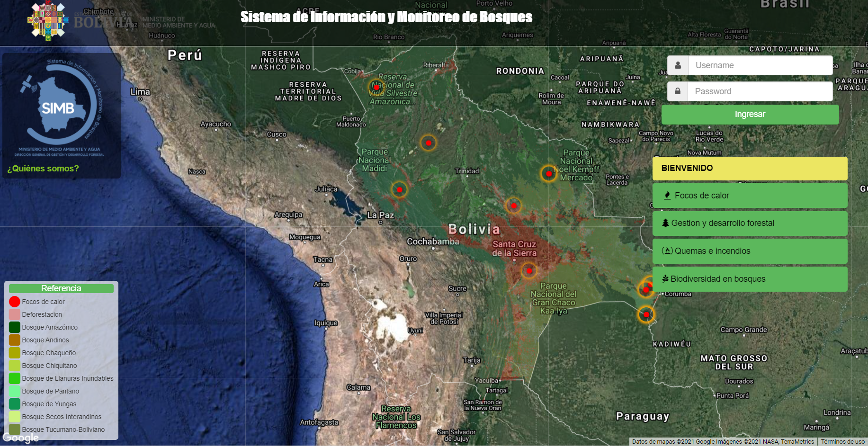Click the user icon beside Username
Screen dimensions: 868x447
tap(678, 65)
